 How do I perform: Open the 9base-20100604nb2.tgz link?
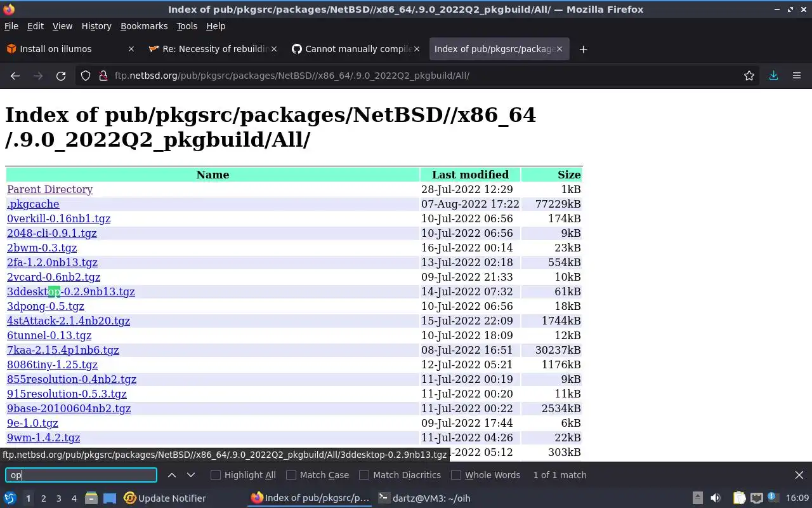coord(69,408)
